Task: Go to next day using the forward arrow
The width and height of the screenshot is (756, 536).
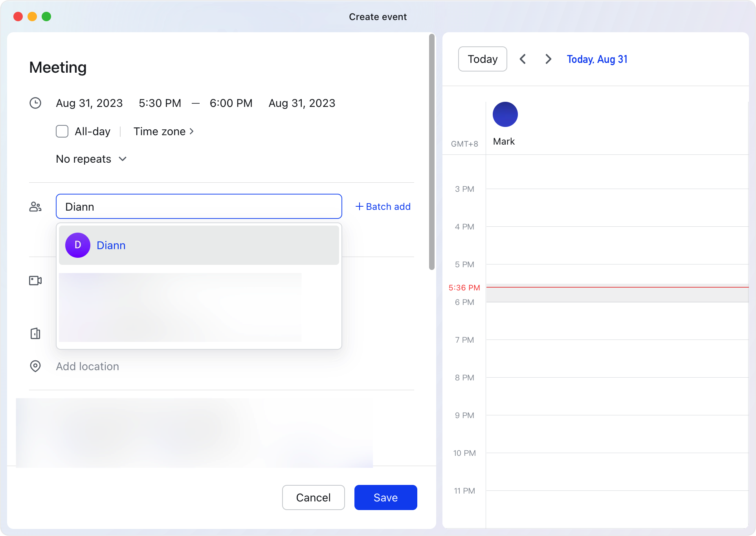Action: point(548,59)
